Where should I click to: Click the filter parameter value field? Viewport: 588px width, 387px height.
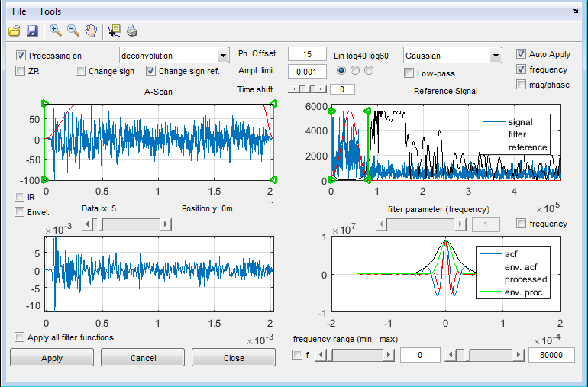click(486, 224)
